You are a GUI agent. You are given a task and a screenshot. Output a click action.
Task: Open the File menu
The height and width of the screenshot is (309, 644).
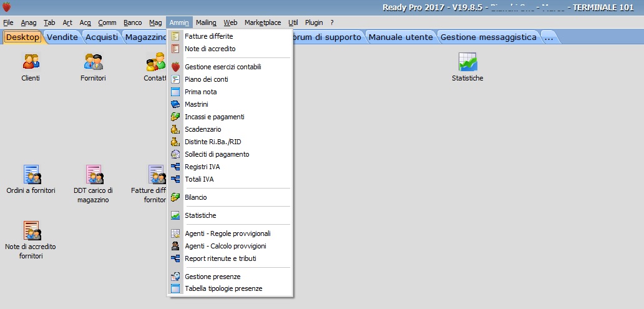click(x=8, y=22)
